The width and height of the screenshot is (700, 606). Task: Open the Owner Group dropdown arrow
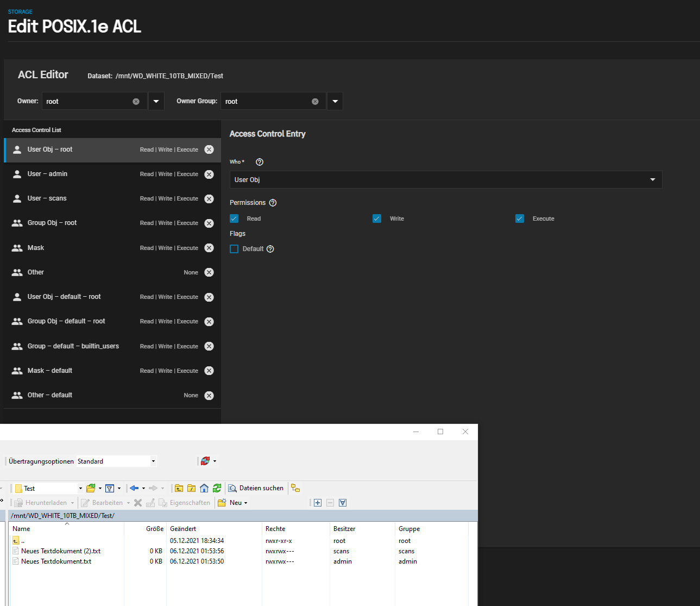(335, 101)
